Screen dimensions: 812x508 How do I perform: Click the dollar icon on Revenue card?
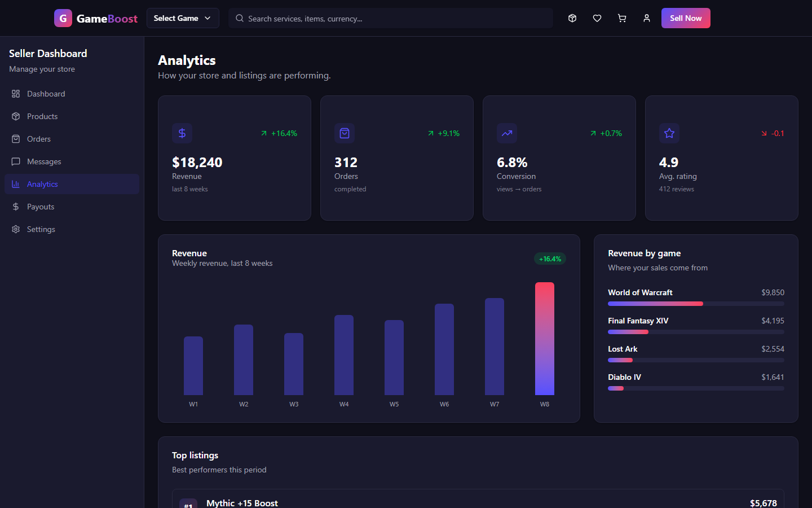pyautogui.click(x=182, y=133)
